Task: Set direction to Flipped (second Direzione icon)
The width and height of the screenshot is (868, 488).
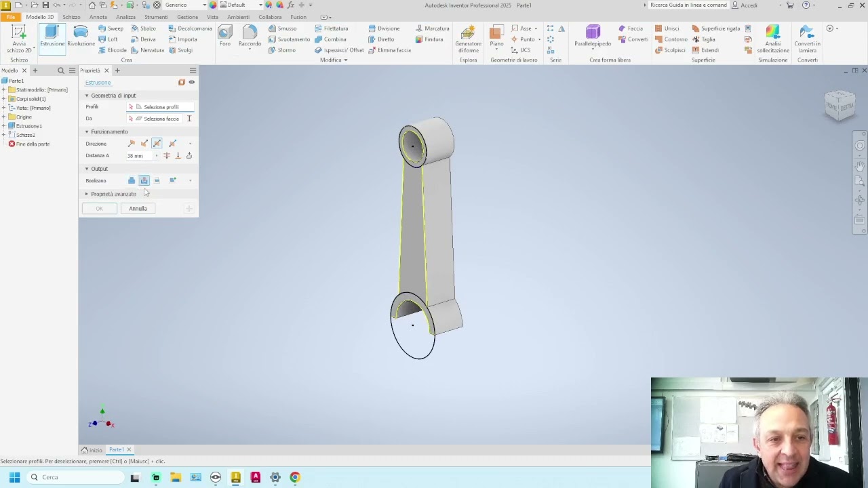Action: pyautogui.click(x=144, y=144)
